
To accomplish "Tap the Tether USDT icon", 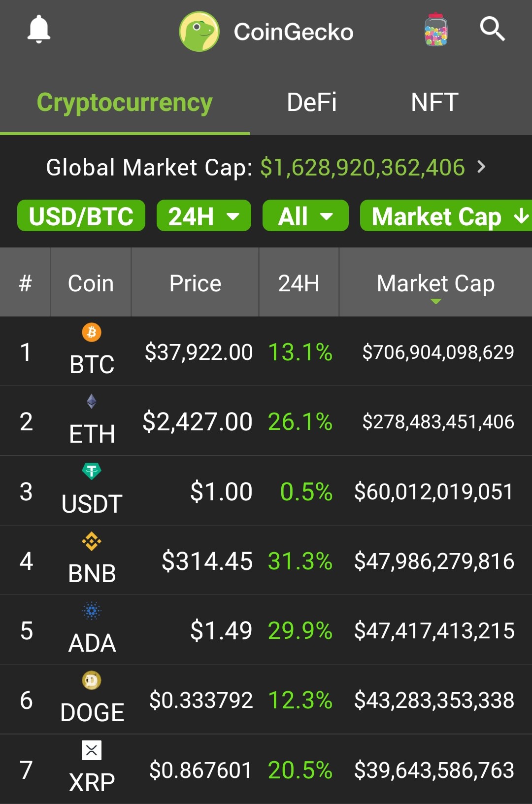I will coord(92,471).
